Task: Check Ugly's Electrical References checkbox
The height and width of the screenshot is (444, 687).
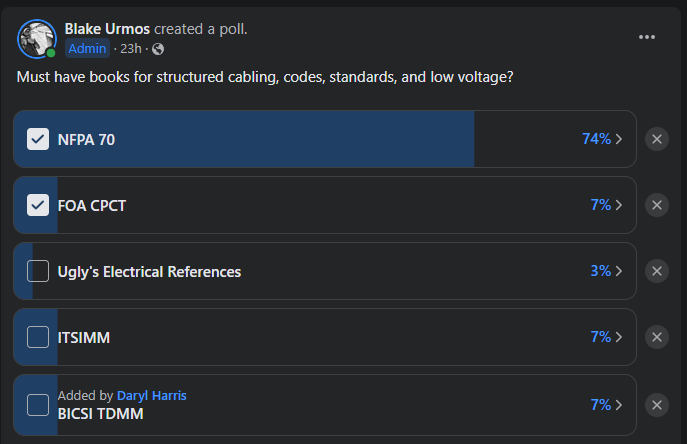Action: tap(38, 271)
